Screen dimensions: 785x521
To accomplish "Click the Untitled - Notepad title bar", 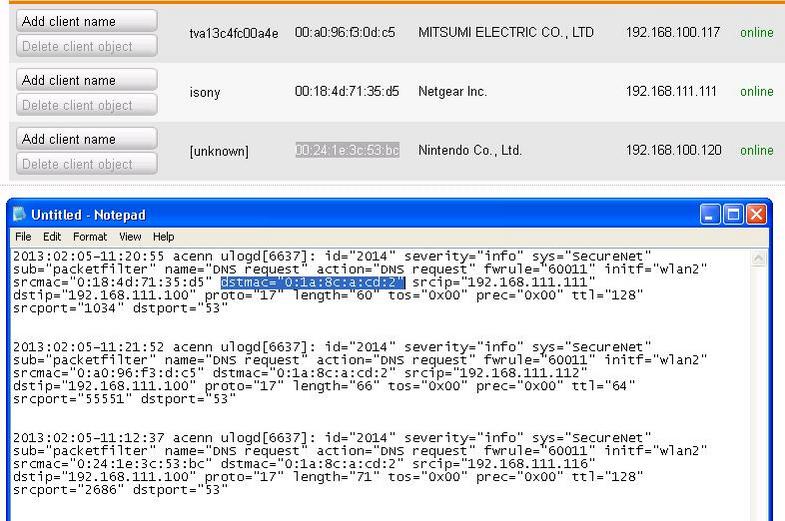I will click(389, 214).
